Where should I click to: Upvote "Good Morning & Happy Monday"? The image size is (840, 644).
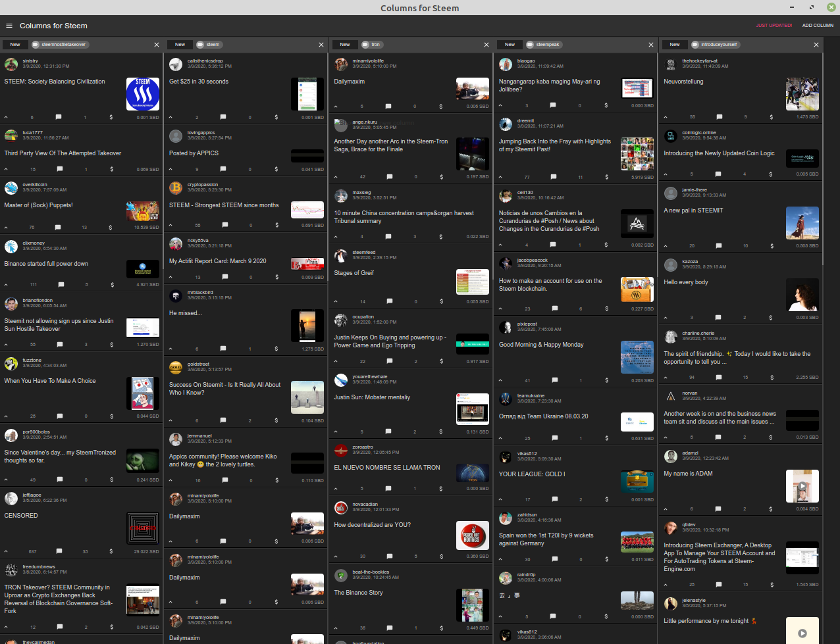click(x=501, y=380)
